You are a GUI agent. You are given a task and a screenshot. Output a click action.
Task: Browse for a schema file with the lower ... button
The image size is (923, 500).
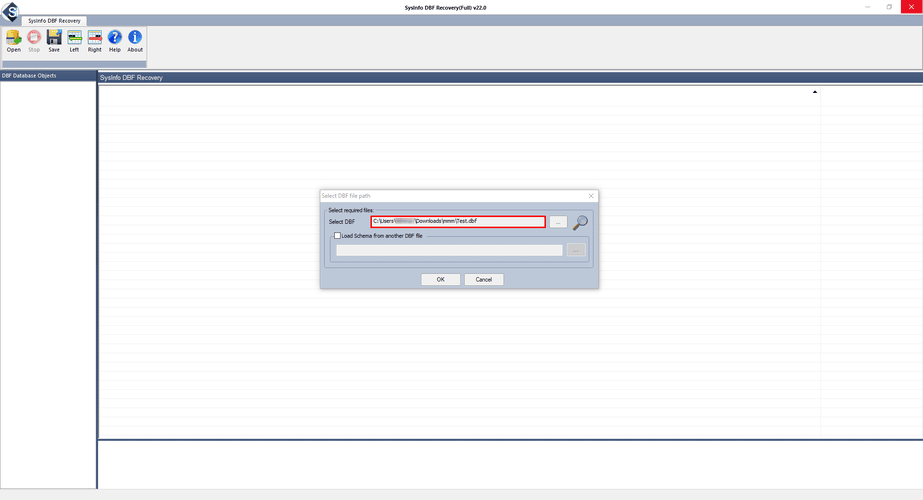(x=576, y=250)
